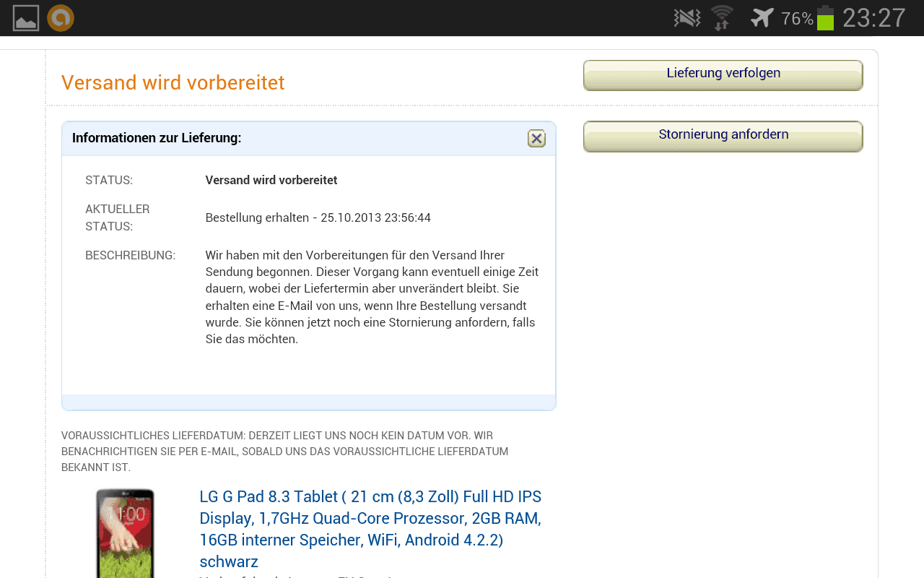Viewport: 924px width, 578px height.
Task: Tap the description paragraph starting Wir haben mit
Action: (372, 297)
